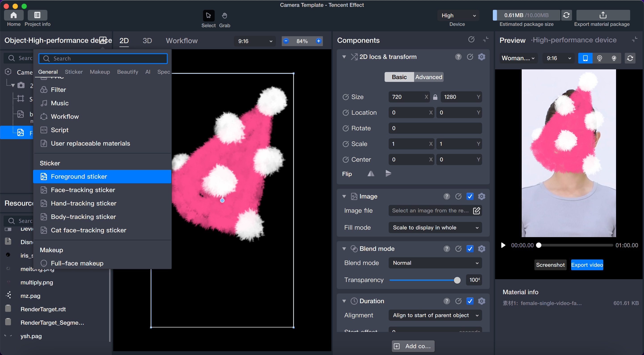Open Image component settings gear
Screen dimensions: 644x355
(x=481, y=196)
